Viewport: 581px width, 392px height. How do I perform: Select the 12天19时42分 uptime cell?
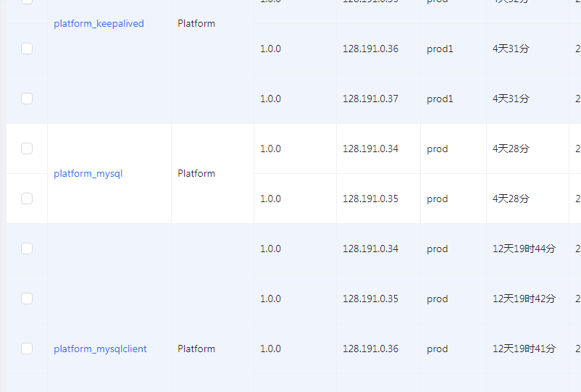point(524,299)
